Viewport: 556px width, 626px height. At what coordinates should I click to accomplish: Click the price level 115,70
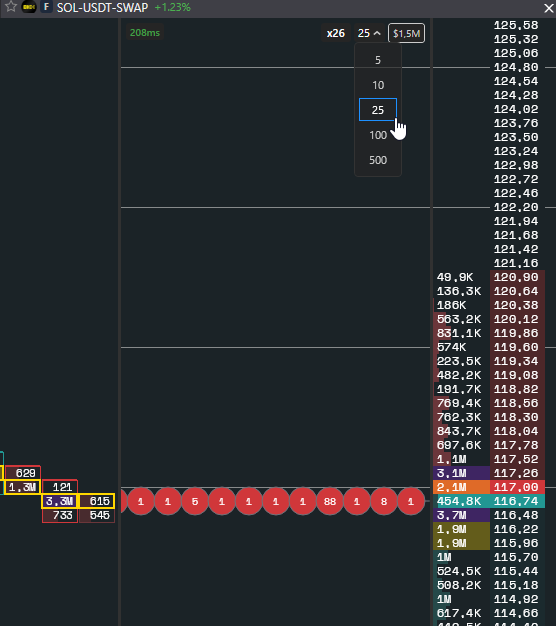point(516,557)
